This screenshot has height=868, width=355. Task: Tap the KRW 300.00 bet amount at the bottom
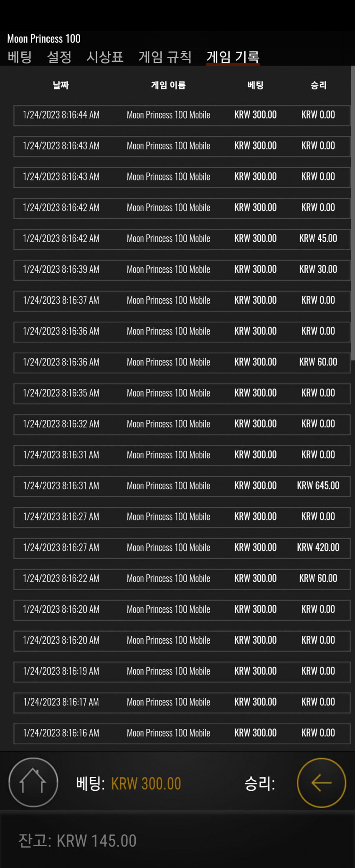pos(146,783)
